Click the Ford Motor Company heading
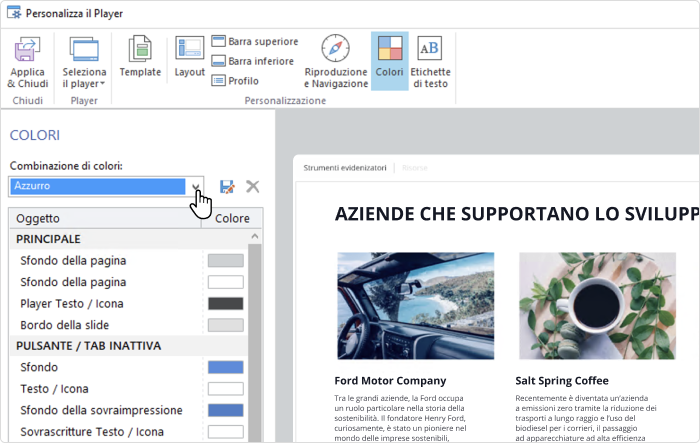 tap(390, 380)
